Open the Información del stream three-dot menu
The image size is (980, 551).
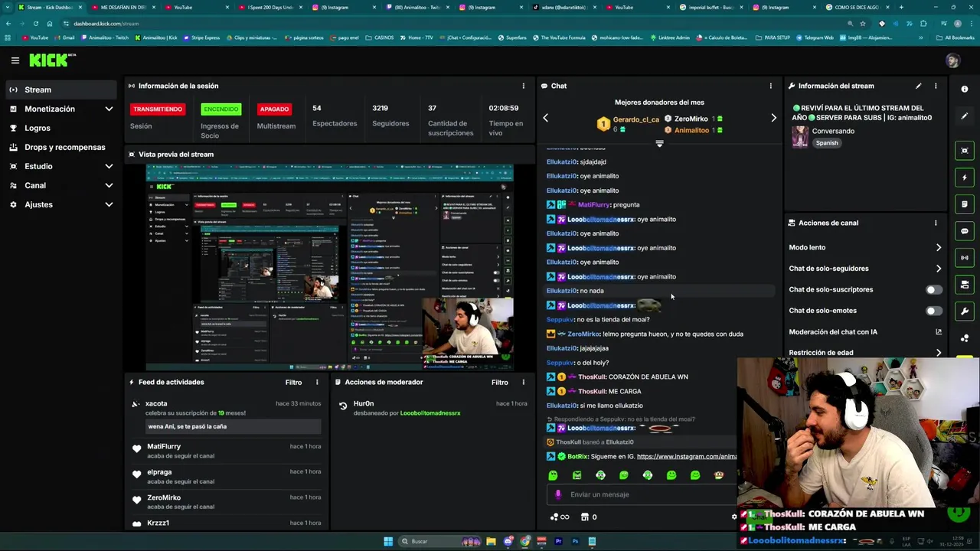936,86
